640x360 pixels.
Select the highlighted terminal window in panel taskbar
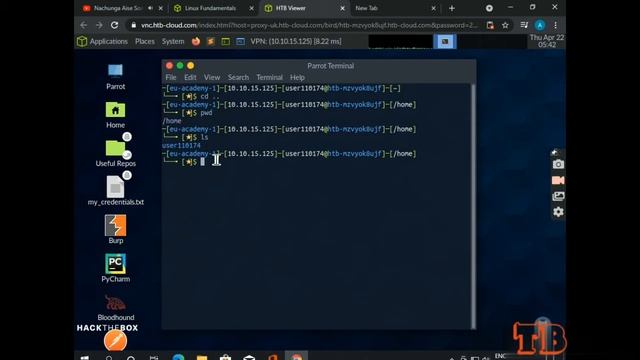(x=445, y=41)
